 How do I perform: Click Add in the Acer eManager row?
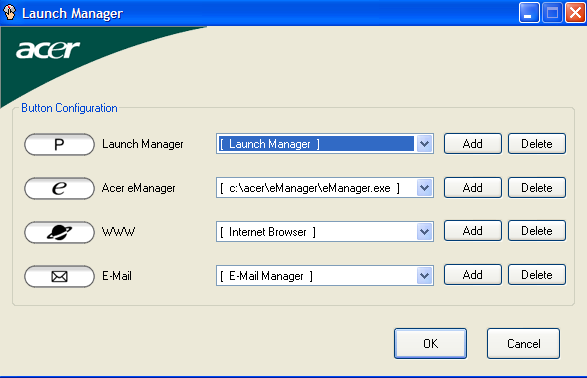pyautogui.click(x=472, y=188)
